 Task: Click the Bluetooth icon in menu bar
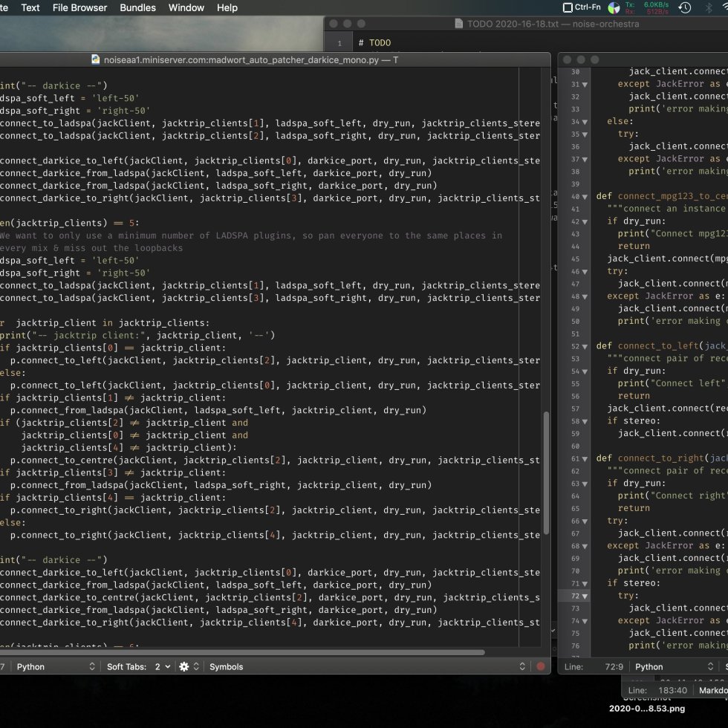pyautogui.click(x=708, y=7)
